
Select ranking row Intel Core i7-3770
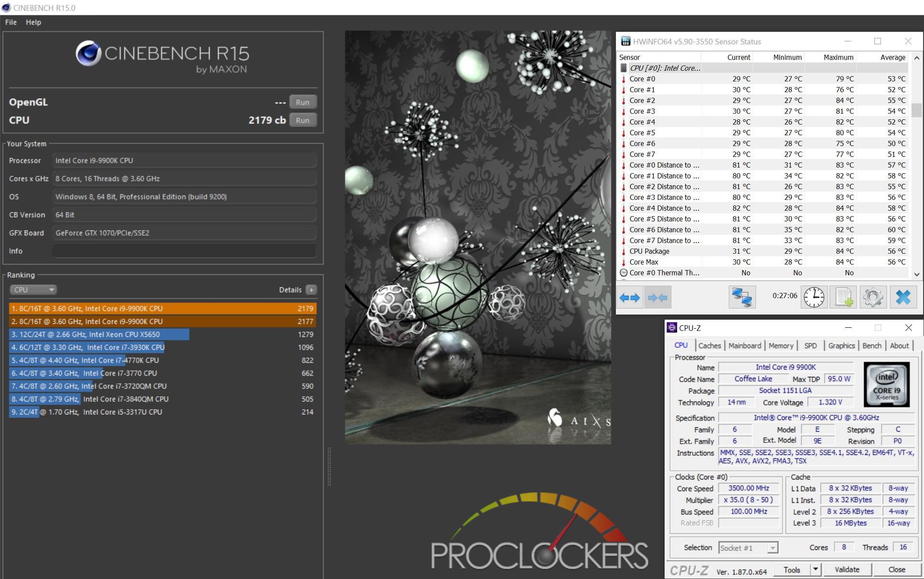(162, 373)
